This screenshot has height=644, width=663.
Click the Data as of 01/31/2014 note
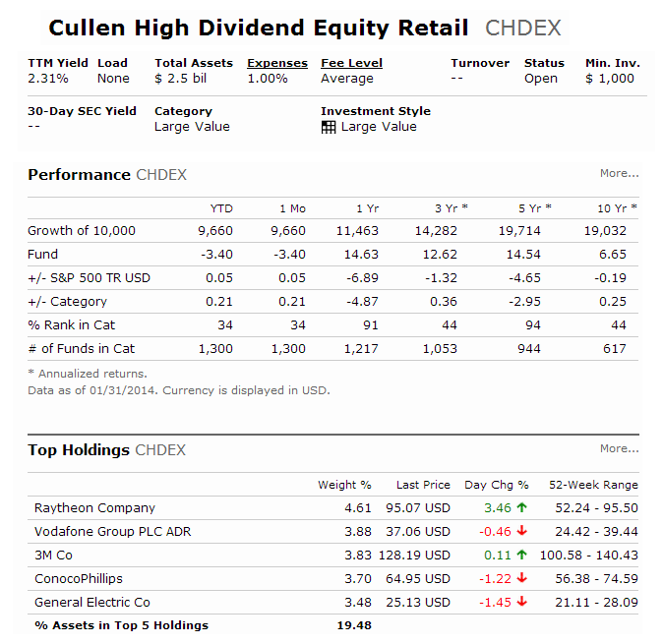click(x=179, y=390)
